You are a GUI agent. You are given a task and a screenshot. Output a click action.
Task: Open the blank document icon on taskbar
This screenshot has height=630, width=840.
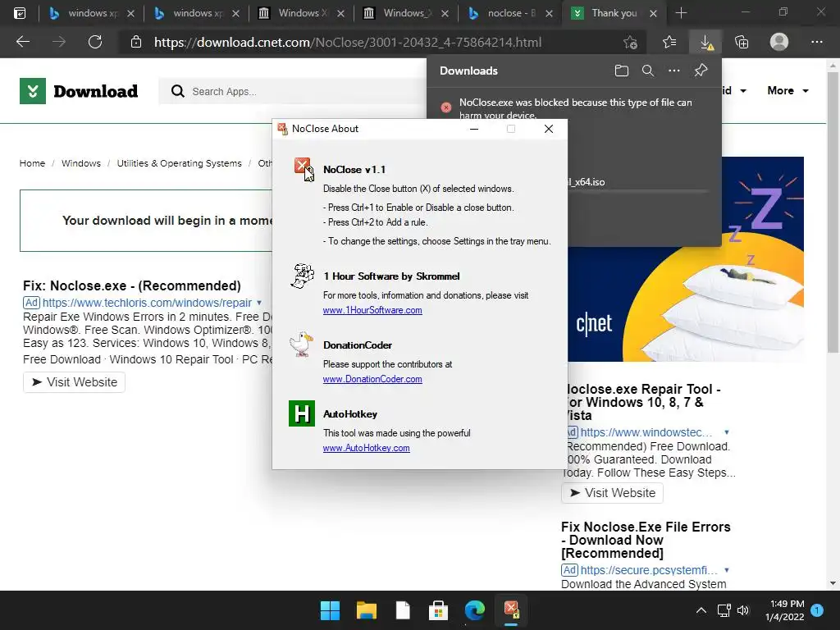click(402, 610)
